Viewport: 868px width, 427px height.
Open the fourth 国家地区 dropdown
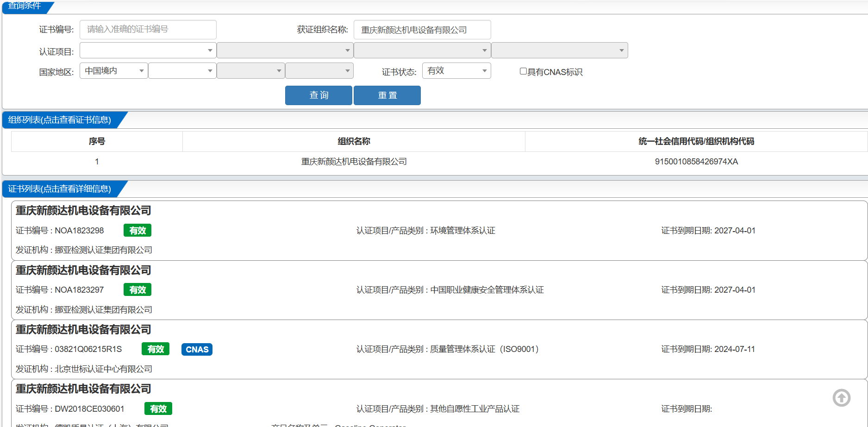tap(319, 70)
